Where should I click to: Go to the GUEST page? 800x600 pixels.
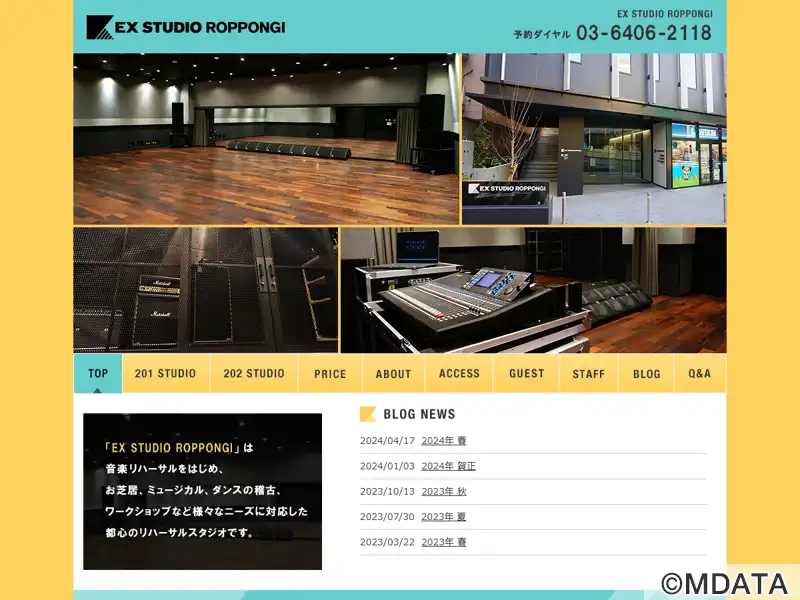click(x=527, y=373)
